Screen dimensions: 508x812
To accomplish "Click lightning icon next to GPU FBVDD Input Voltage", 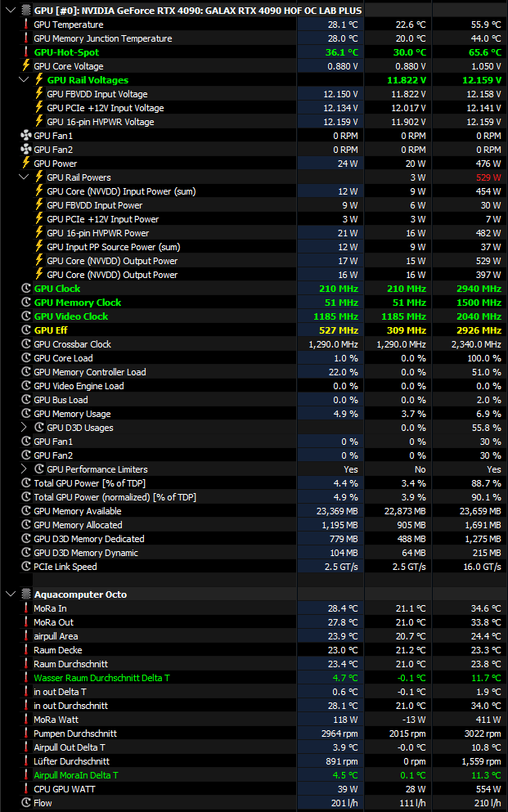I will 38,94.
